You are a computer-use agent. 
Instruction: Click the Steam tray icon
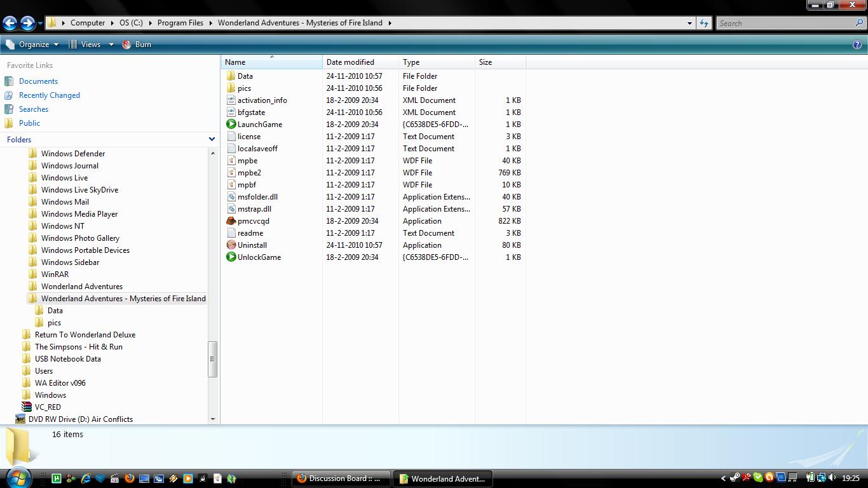[735, 478]
